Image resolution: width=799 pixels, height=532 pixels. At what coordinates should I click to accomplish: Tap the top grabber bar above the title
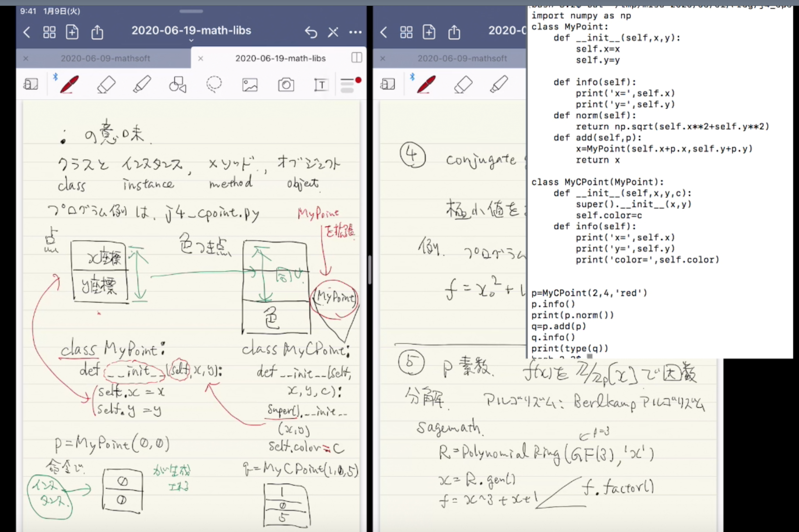point(191,11)
